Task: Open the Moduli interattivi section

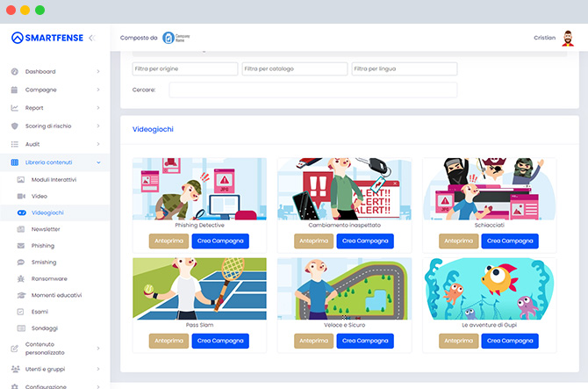Action: [54, 180]
